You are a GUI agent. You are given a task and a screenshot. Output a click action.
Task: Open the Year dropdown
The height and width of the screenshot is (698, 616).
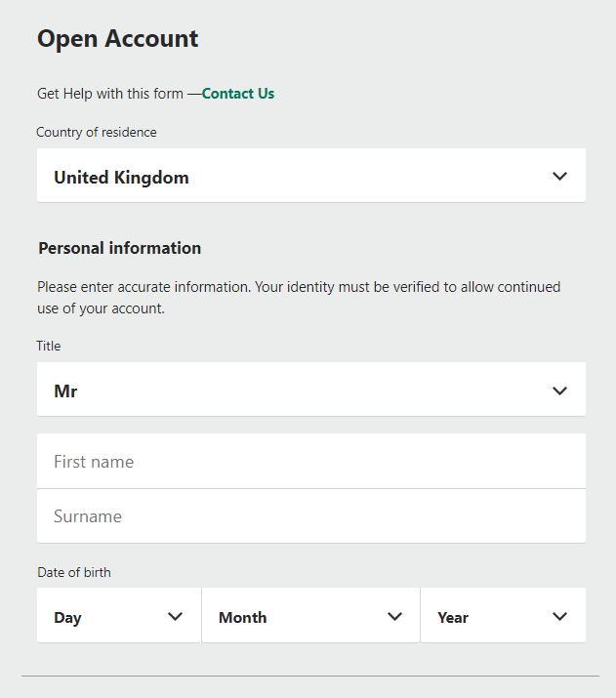[503, 615]
